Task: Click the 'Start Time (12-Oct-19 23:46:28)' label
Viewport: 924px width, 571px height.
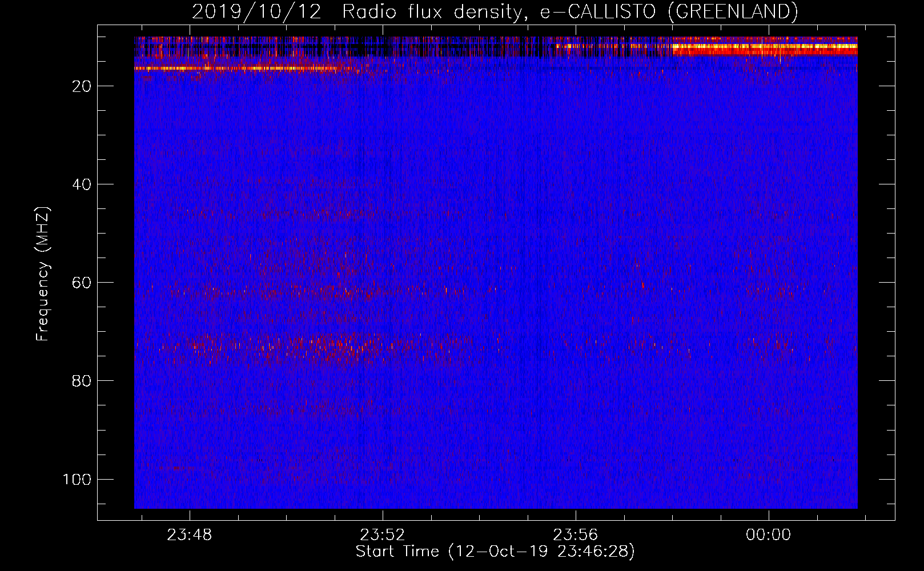Action: point(495,552)
